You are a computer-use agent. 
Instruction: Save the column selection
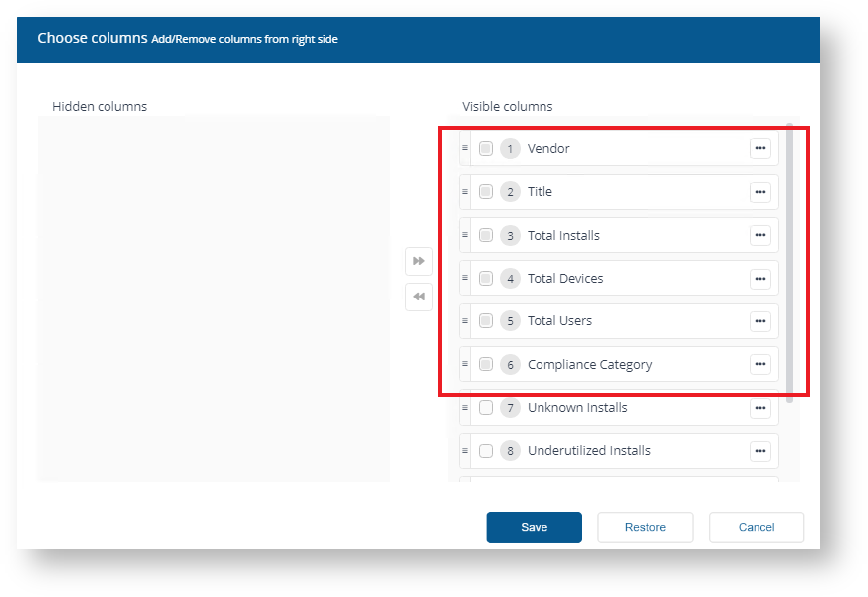pos(534,527)
